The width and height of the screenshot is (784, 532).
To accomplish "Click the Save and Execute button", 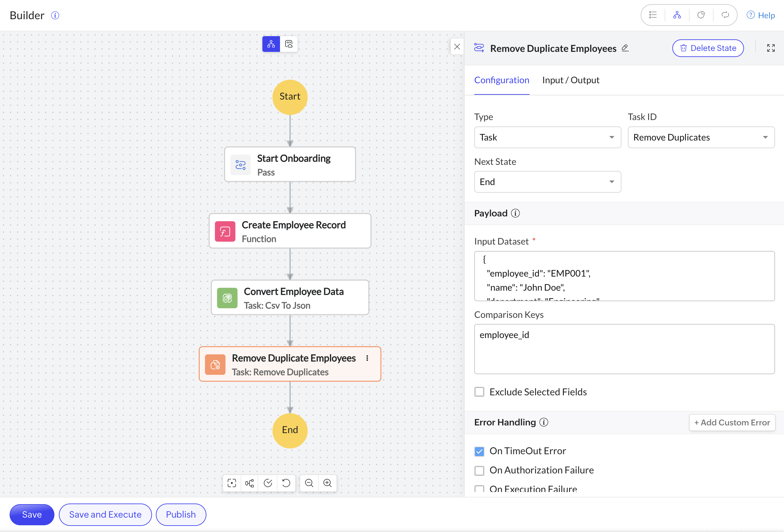I will pos(105,514).
